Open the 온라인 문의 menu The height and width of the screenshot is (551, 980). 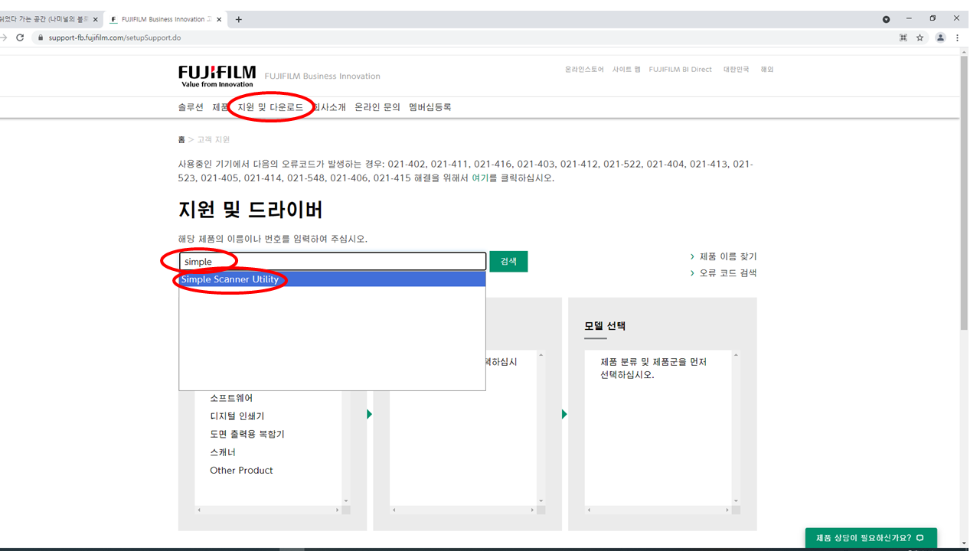click(377, 107)
